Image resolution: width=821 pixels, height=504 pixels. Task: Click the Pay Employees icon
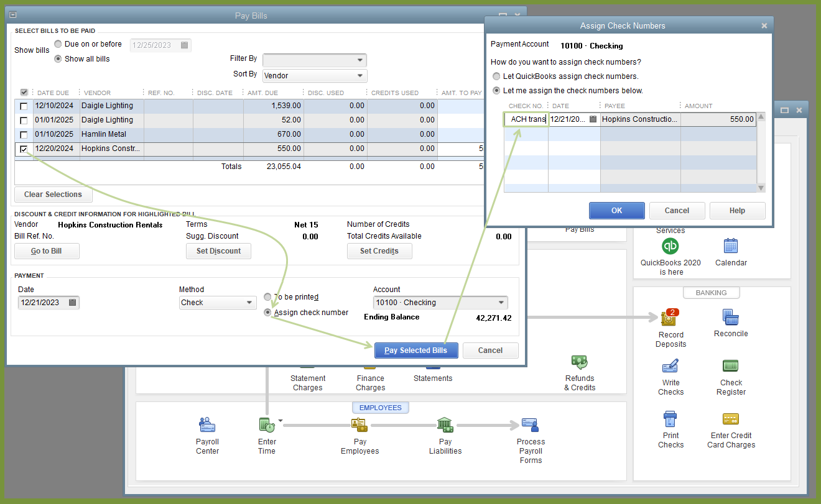pos(359,425)
